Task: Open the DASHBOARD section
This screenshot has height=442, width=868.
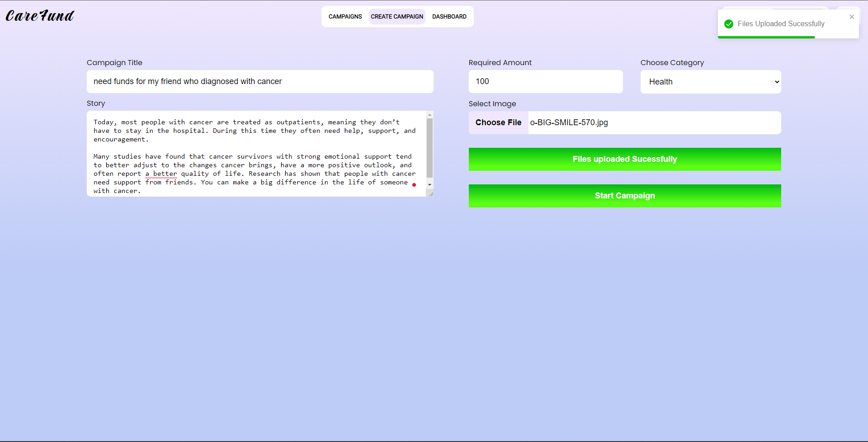Action: tap(449, 16)
